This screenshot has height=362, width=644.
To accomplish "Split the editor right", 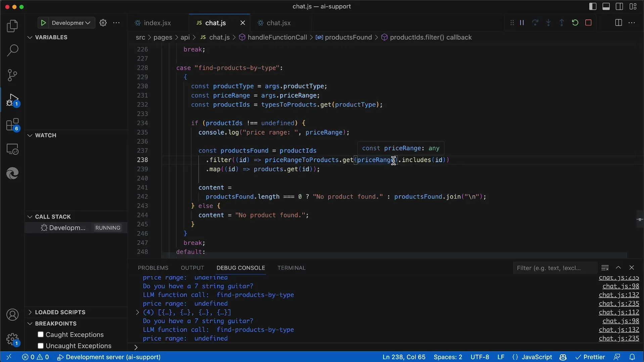I will click(x=618, y=23).
